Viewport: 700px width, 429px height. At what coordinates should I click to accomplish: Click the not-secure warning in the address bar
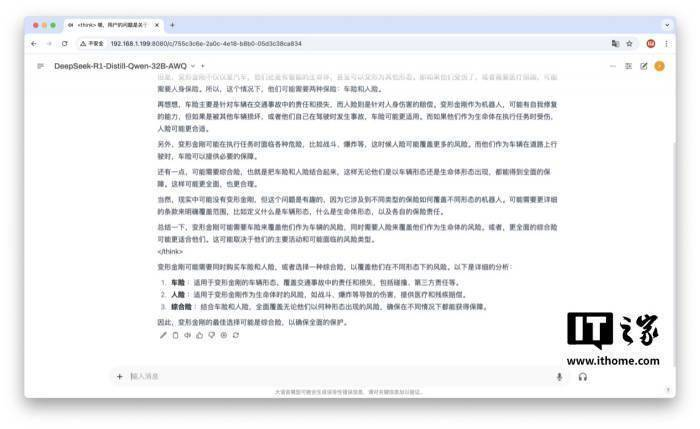click(x=92, y=44)
